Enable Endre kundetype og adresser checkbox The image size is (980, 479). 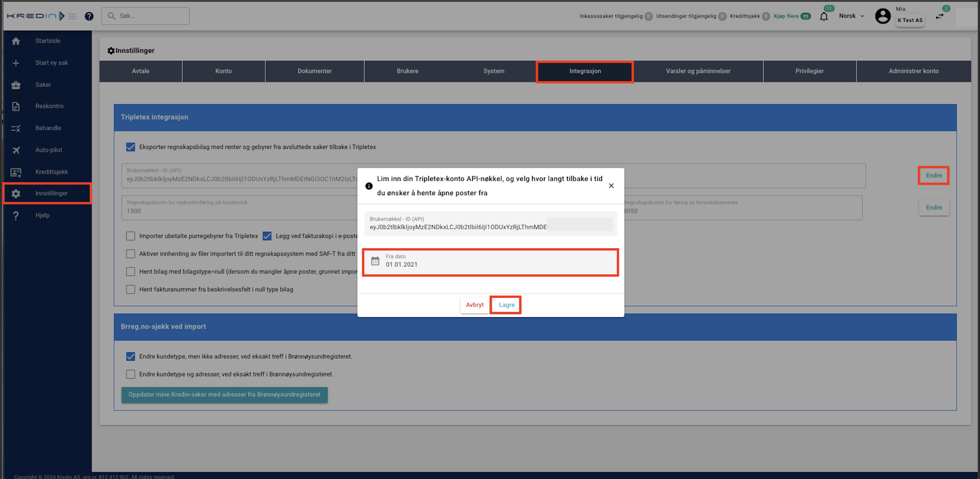pyautogui.click(x=131, y=374)
